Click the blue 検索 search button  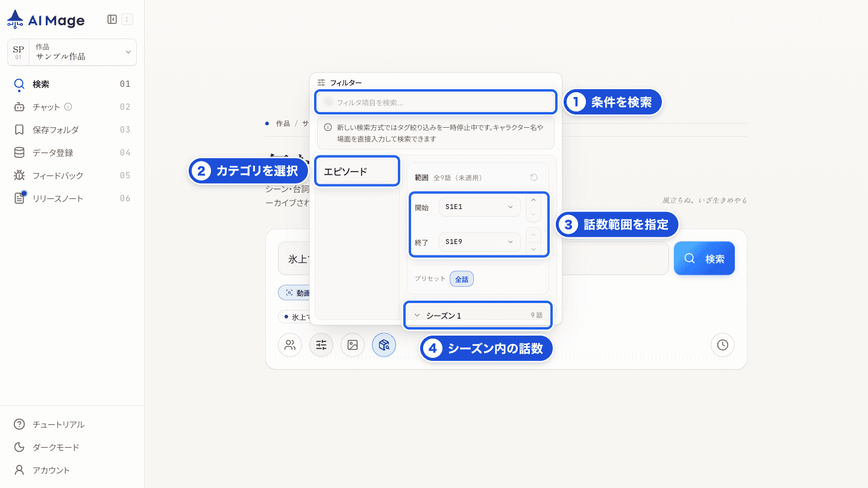(x=704, y=258)
